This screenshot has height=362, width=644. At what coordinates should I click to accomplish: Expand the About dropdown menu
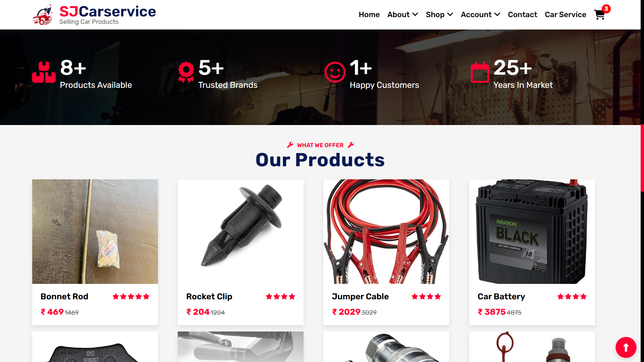point(402,15)
